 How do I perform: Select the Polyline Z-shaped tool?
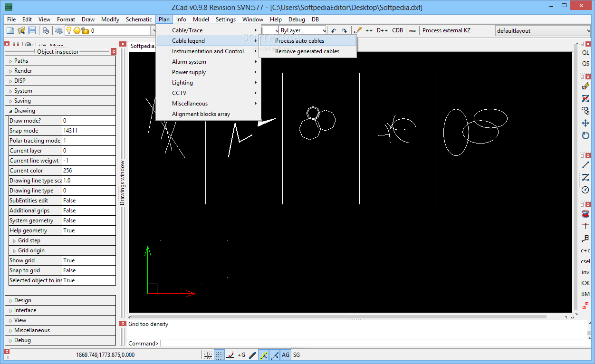click(585, 177)
